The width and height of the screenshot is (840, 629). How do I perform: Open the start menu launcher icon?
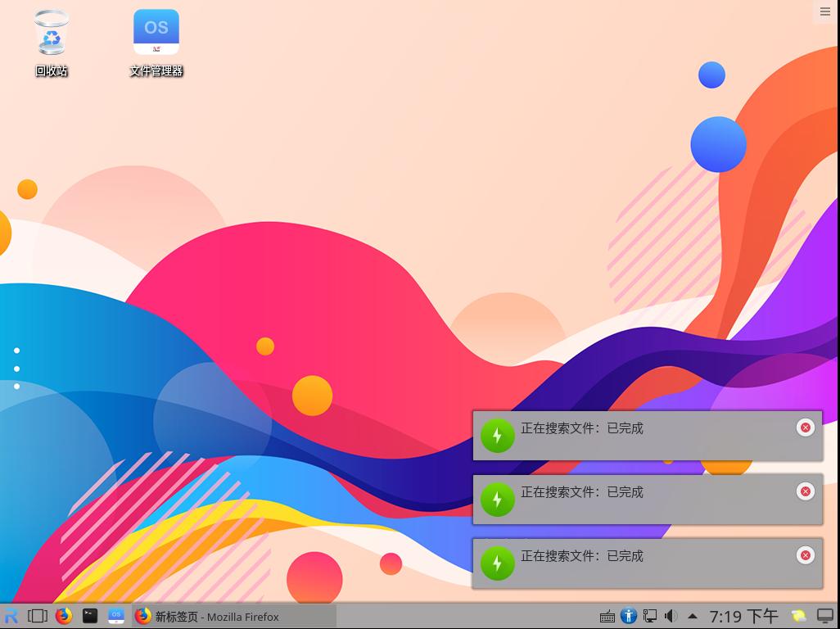(x=11, y=617)
